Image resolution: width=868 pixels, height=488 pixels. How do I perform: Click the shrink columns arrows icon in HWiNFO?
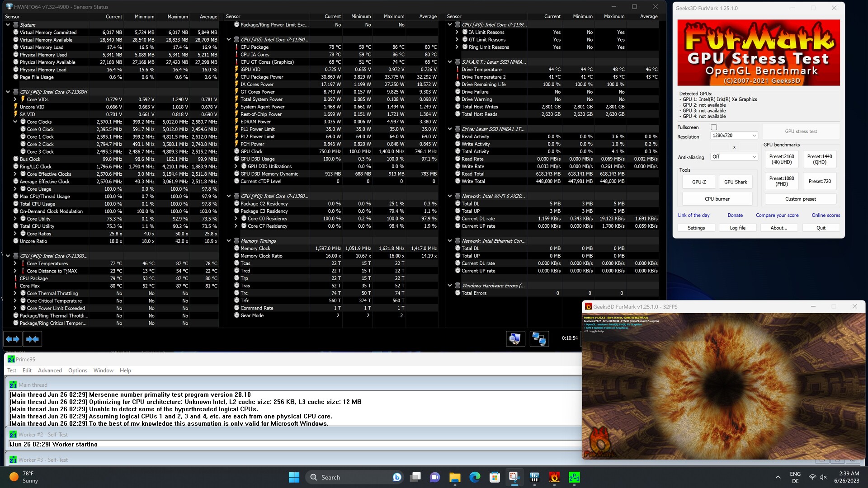point(32,339)
